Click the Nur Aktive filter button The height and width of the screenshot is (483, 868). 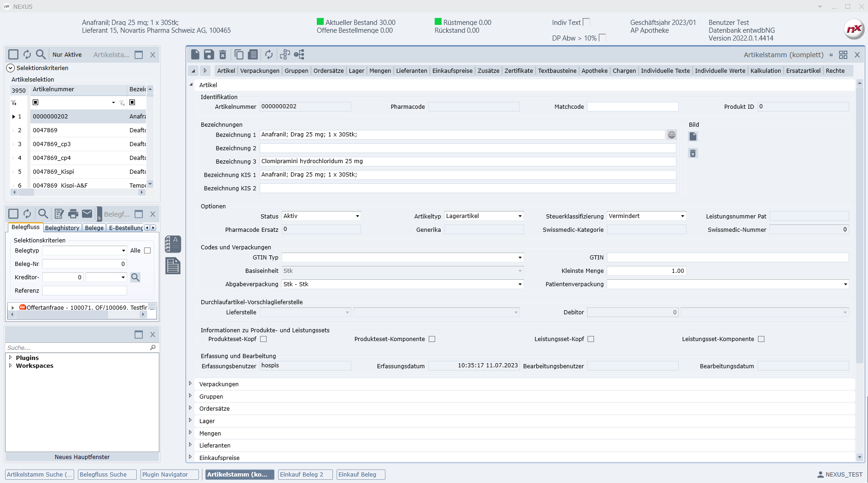coord(67,54)
